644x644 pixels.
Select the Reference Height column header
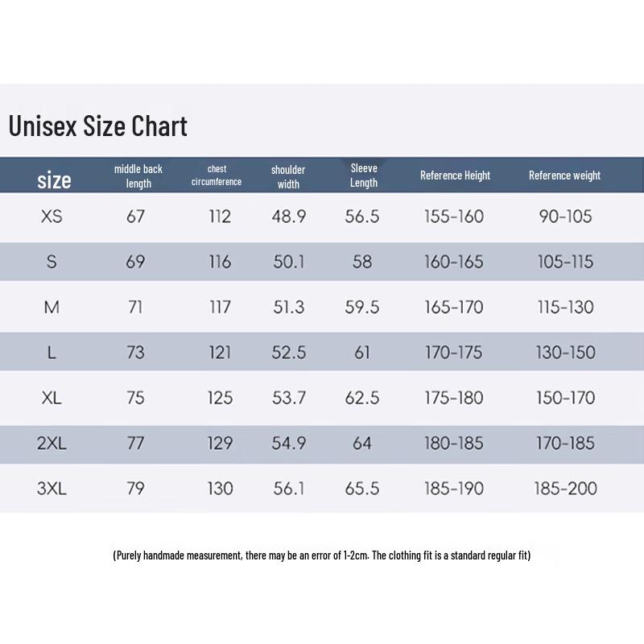(x=455, y=175)
